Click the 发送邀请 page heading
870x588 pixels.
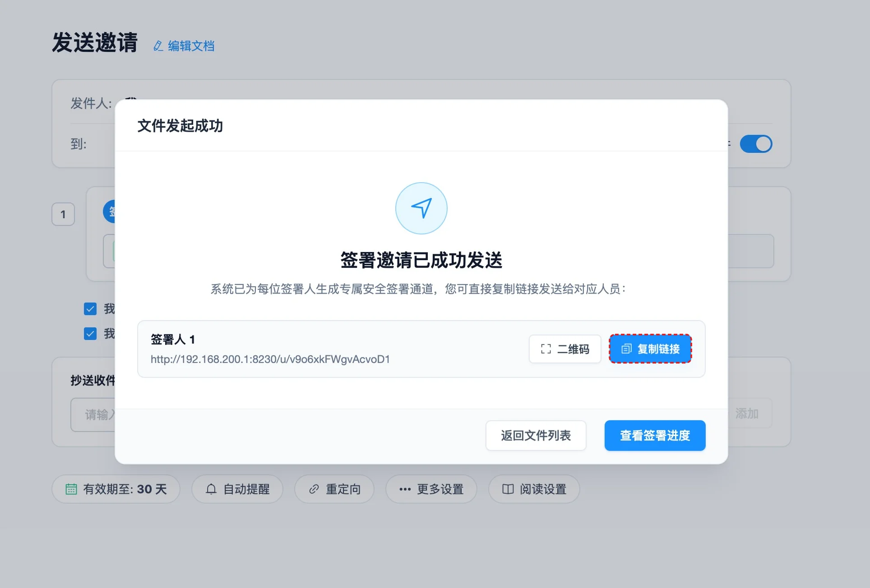point(95,43)
